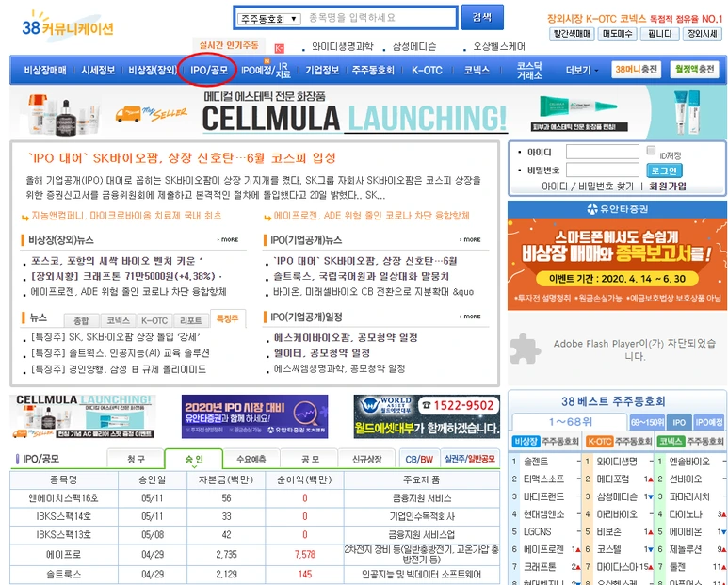Click the 월정액충전 button

tap(694, 70)
